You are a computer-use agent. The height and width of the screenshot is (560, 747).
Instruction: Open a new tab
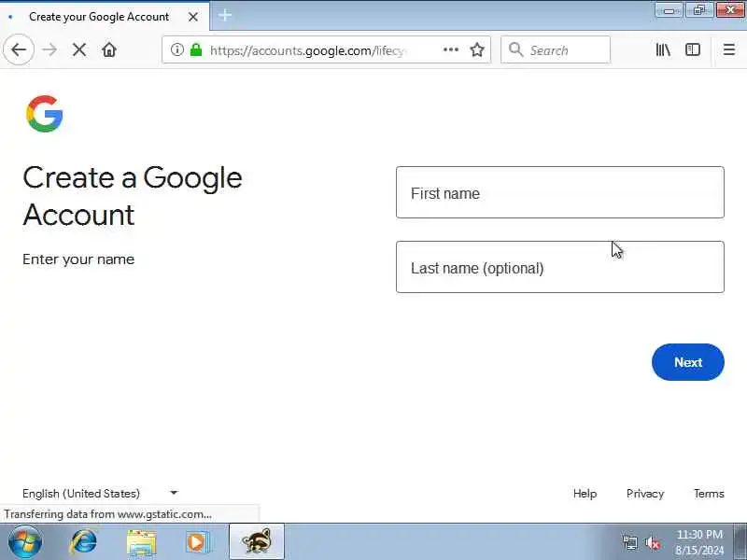point(225,16)
